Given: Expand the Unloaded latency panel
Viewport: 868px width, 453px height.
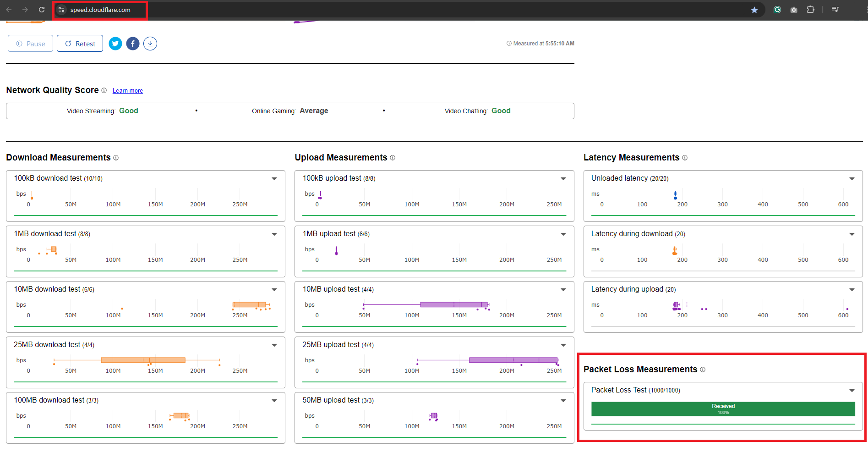Looking at the screenshot, I should click(852, 179).
